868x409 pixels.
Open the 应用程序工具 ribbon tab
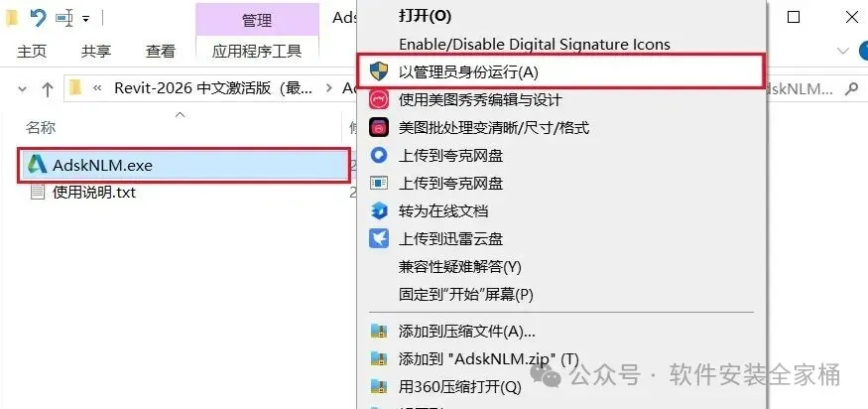pyautogui.click(x=257, y=52)
